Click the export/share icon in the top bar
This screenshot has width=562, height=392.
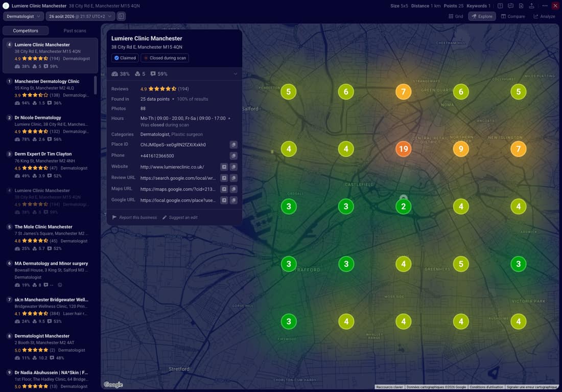(531, 6)
